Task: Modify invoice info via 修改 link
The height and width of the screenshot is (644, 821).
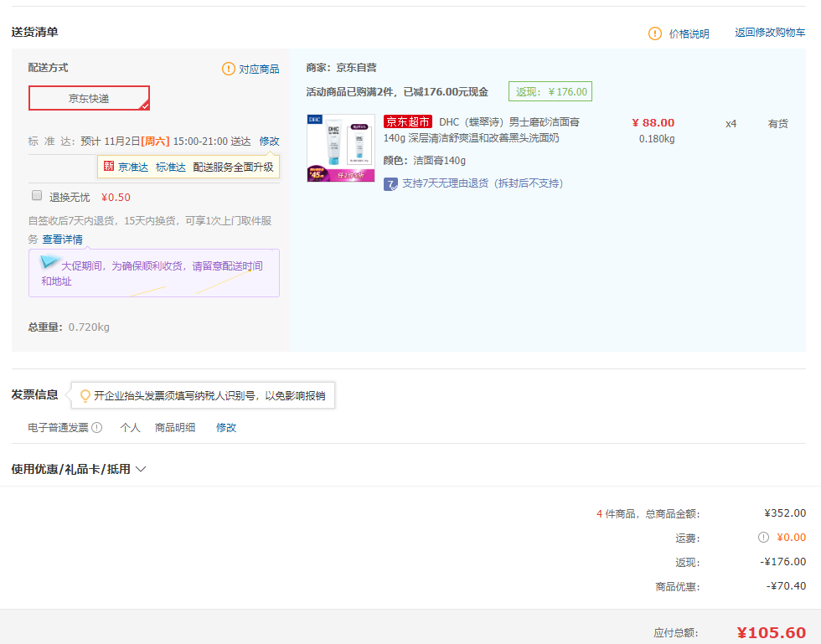Action: 226,428
